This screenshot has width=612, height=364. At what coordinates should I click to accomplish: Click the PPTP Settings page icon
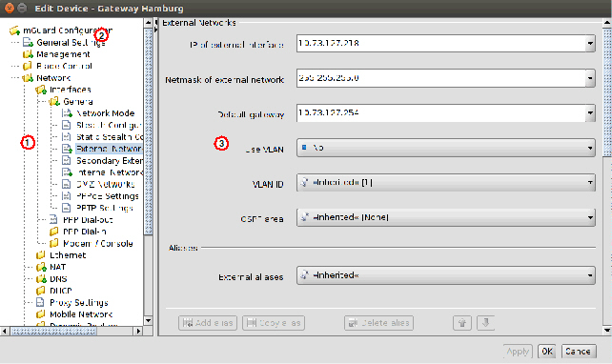point(67,208)
